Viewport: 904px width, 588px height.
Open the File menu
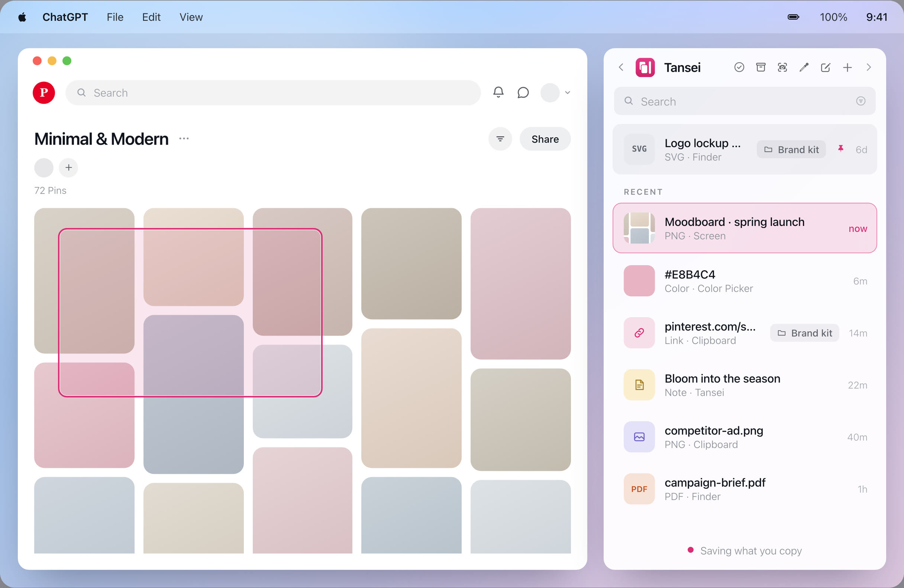[115, 17]
